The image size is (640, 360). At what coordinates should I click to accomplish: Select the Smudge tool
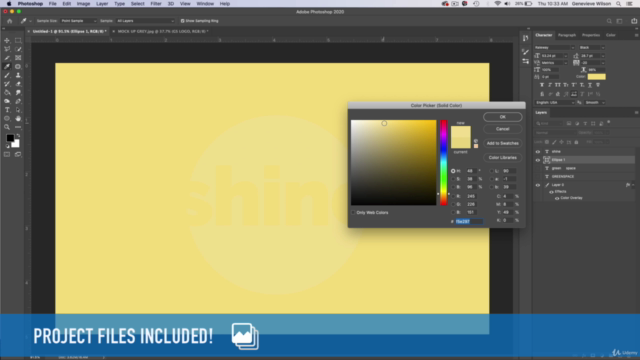pos(18,92)
